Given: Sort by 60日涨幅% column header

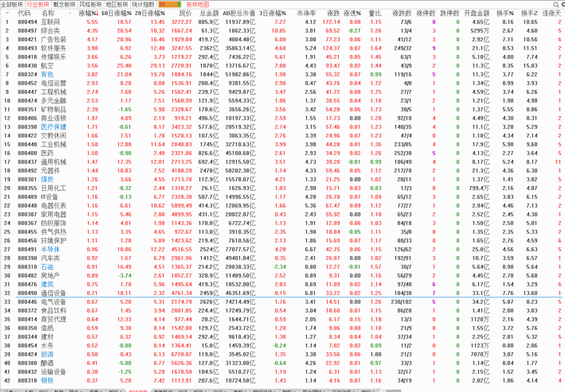Looking at the screenshot, I should click(x=116, y=13).
